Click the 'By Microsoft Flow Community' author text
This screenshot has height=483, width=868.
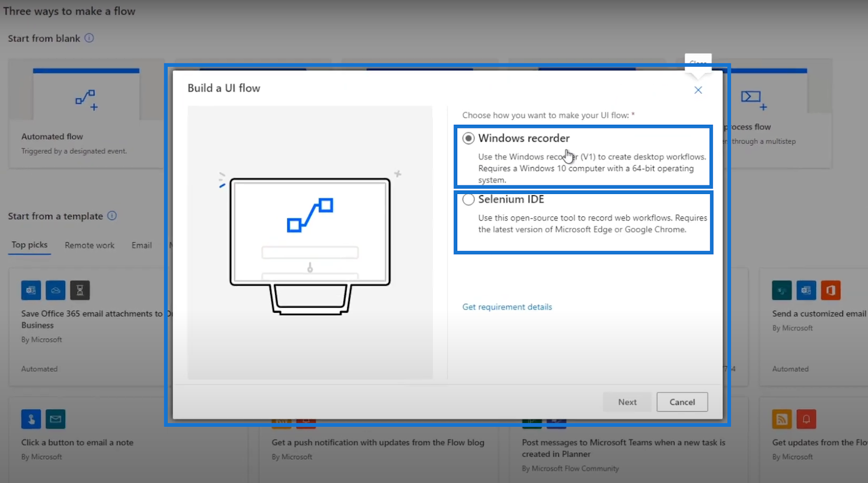570,468
